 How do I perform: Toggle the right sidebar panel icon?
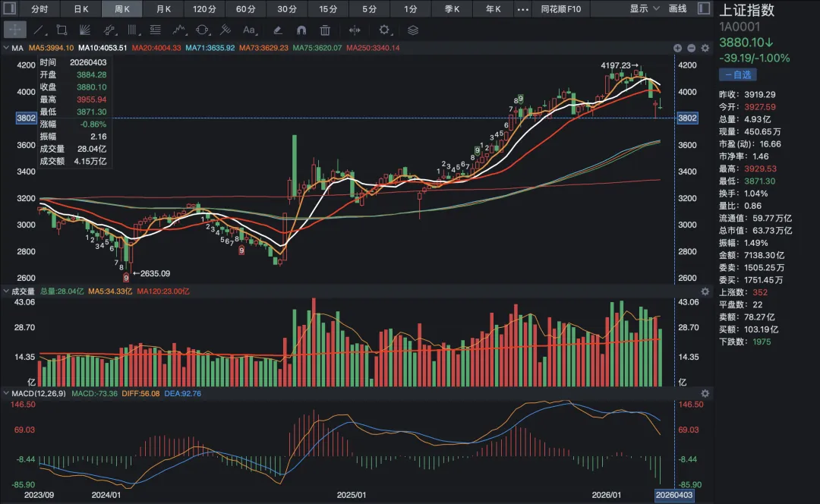704,8
